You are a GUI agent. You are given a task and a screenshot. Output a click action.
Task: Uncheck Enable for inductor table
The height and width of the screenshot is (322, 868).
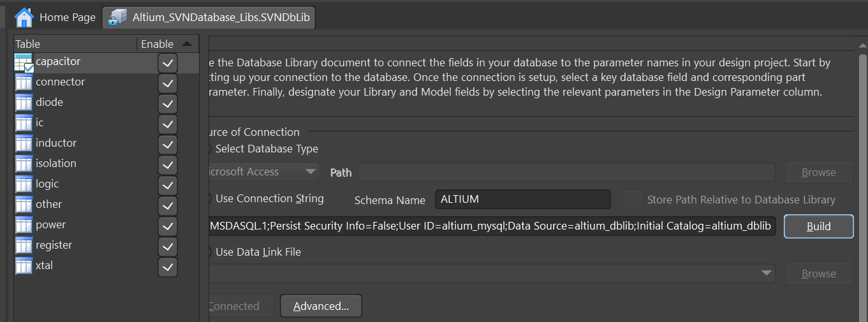[x=168, y=145]
